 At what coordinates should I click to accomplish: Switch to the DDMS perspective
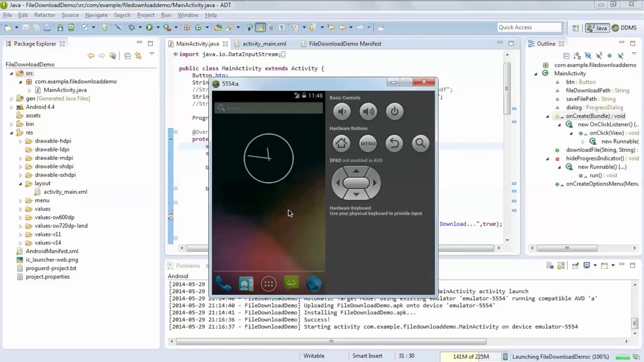click(624, 28)
